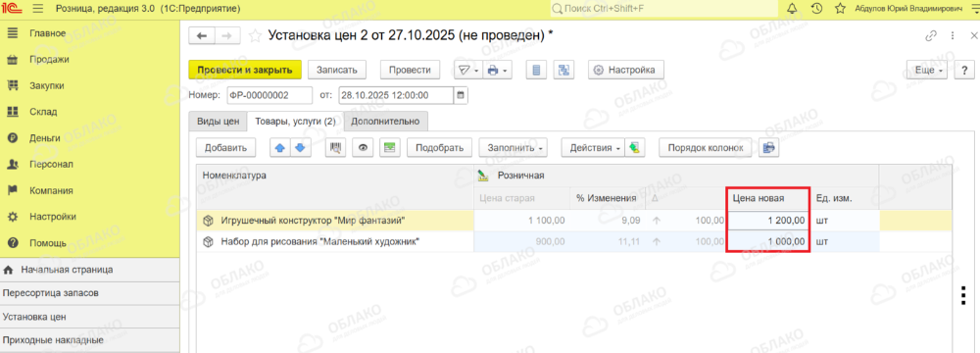Click old price cell 900,00

[522, 241]
